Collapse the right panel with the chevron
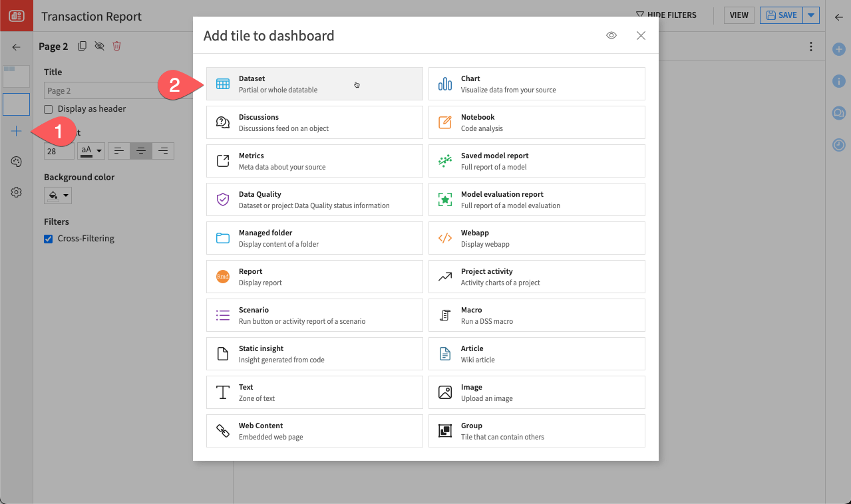This screenshot has height=504, width=851. click(838, 18)
